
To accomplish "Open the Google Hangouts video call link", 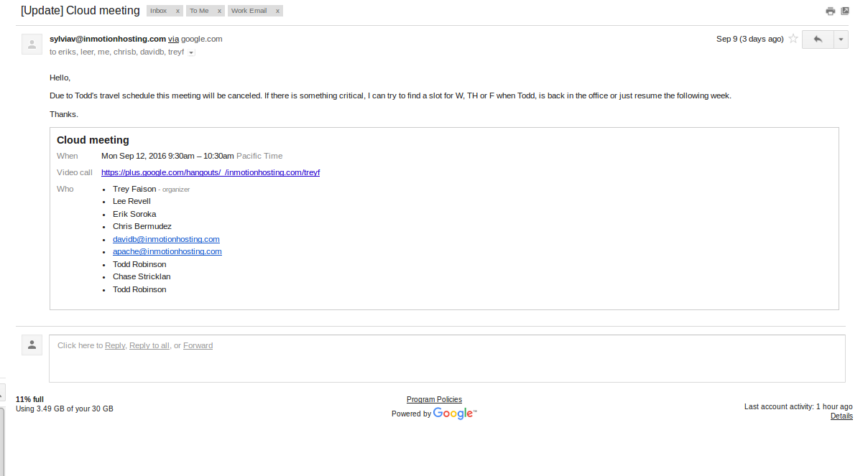I will [211, 172].
